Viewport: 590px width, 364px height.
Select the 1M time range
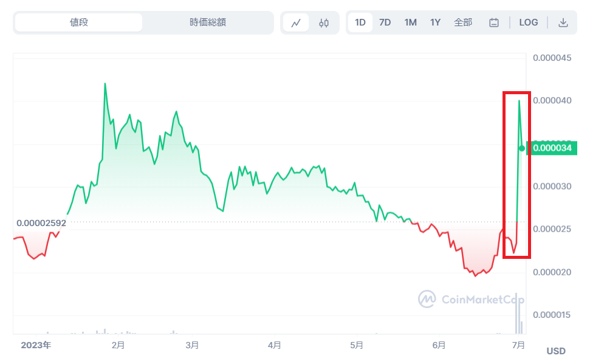pyautogui.click(x=410, y=22)
